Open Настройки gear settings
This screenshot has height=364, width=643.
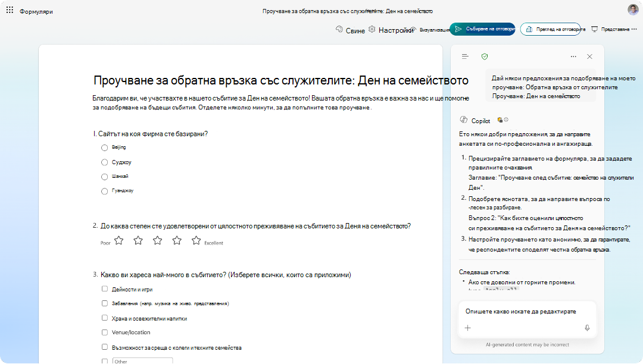tap(372, 30)
